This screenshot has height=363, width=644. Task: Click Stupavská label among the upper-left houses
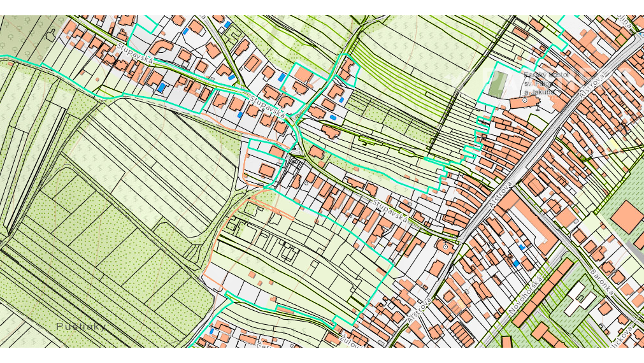coord(136,53)
